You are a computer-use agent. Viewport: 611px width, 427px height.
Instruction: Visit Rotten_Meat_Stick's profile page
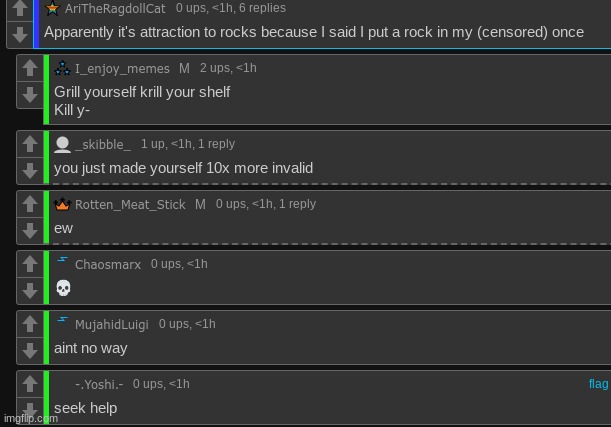pyautogui.click(x=130, y=205)
